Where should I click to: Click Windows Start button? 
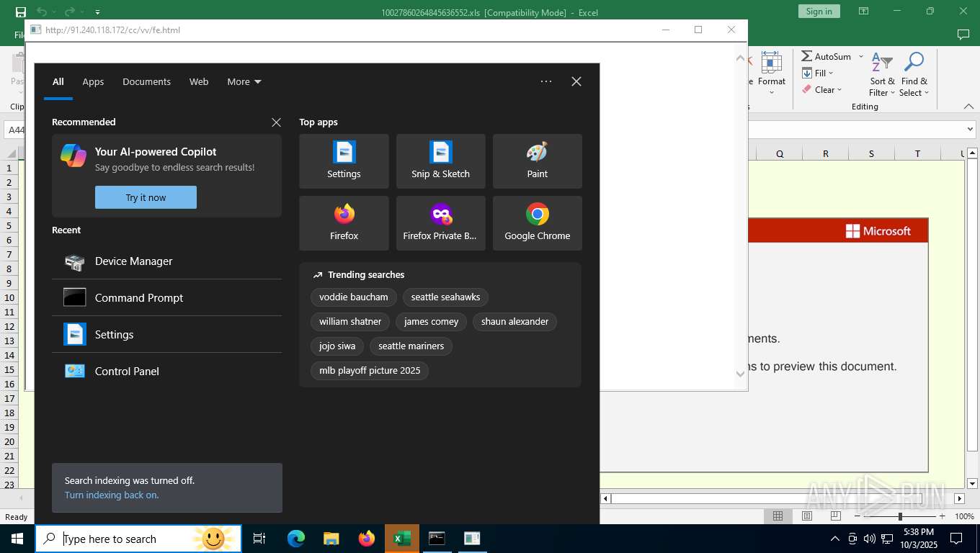(17, 539)
